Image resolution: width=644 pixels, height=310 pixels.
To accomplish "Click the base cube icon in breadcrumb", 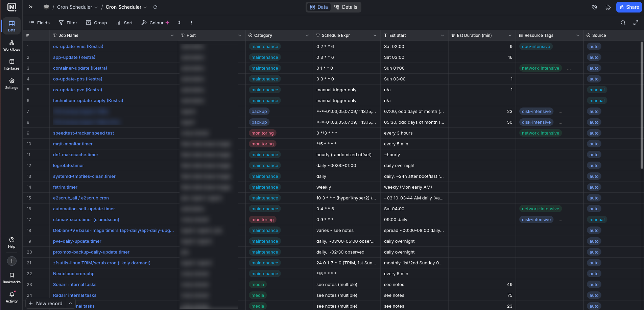I will (x=46, y=7).
